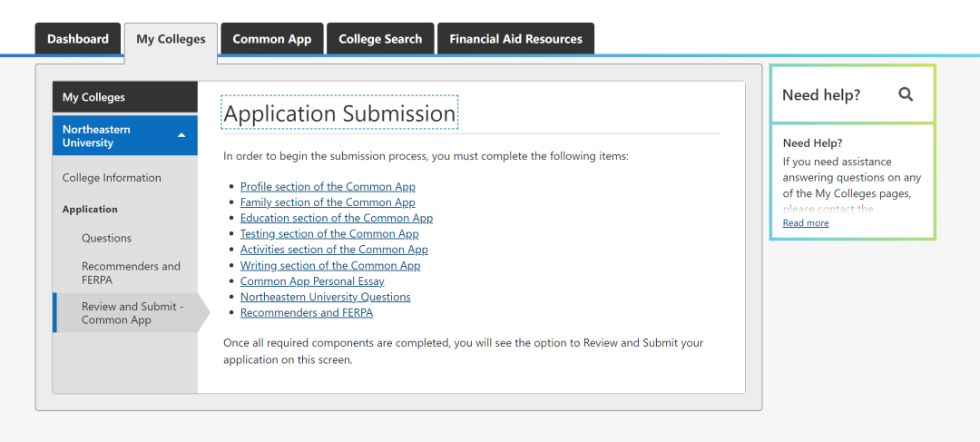980x442 pixels.
Task: Click the Northeastern University Questions link
Action: tap(325, 297)
